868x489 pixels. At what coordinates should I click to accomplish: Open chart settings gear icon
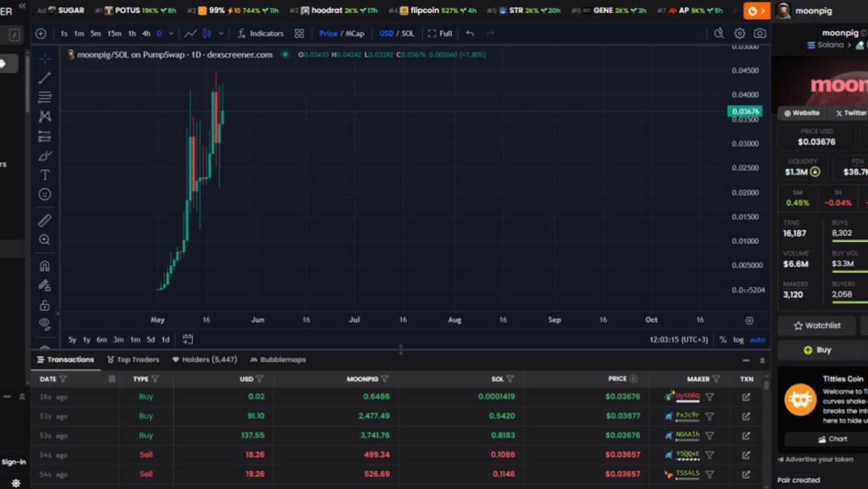click(x=739, y=34)
